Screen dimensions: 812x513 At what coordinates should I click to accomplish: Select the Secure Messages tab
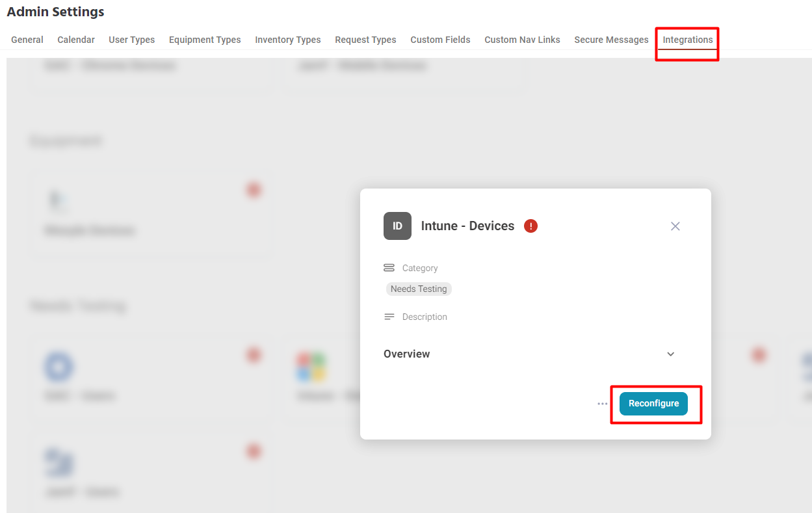coord(611,40)
